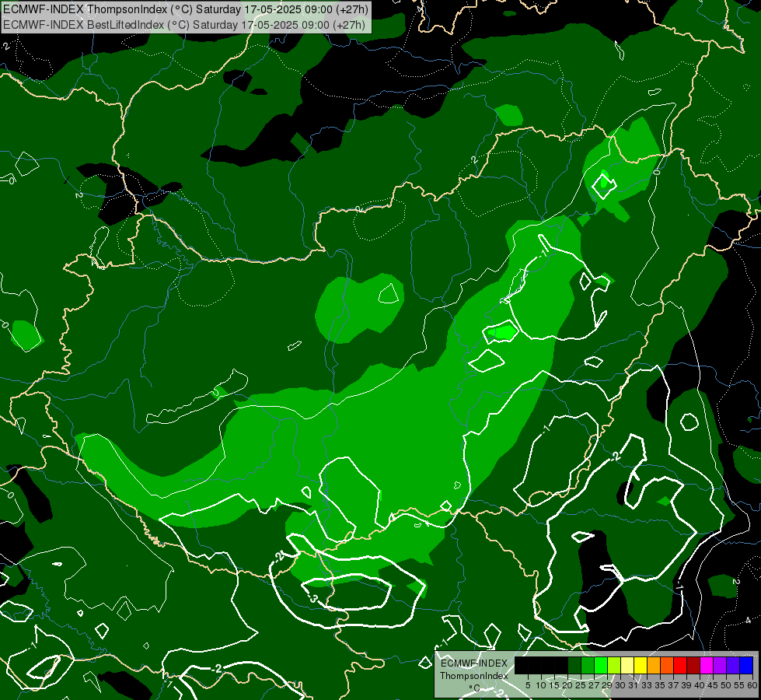The width and height of the screenshot is (761, 700).
Task: Click the red-orange 35–37 legend swatch
Action: [667, 665]
